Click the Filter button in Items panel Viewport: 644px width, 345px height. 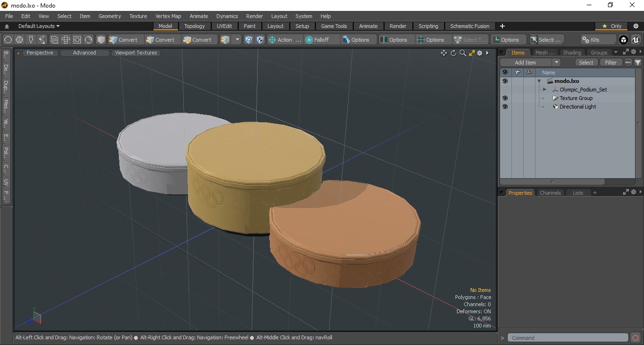(611, 63)
